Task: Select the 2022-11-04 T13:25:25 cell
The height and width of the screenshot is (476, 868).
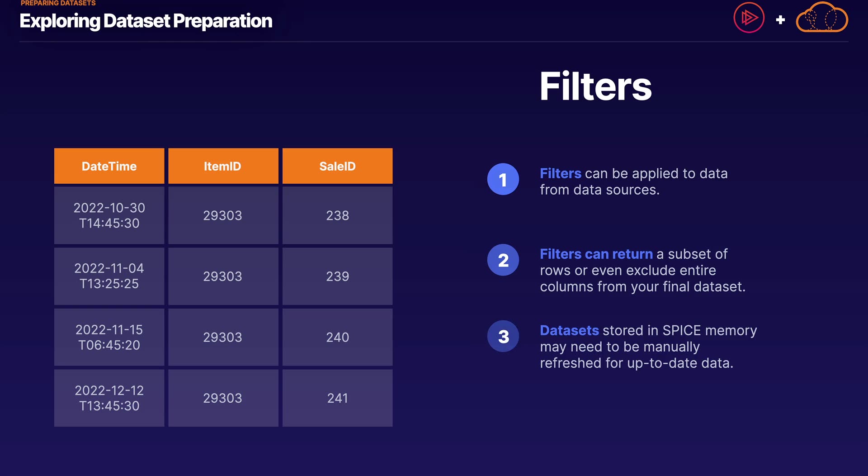Action: [109, 276]
